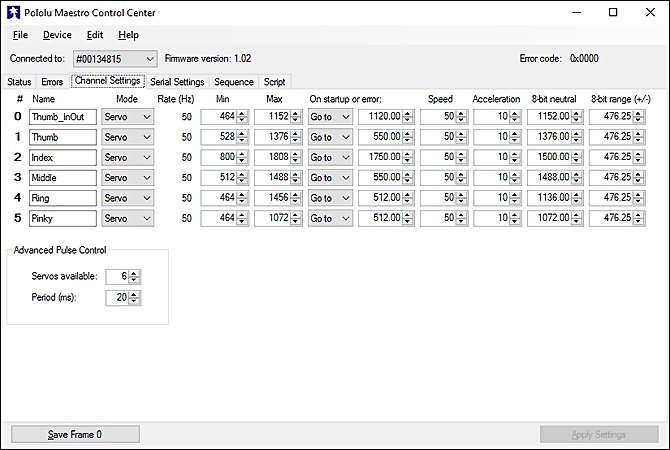Click the Pololu app icon in title bar
Image resolution: width=670 pixels, height=450 pixels.
click(13, 12)
